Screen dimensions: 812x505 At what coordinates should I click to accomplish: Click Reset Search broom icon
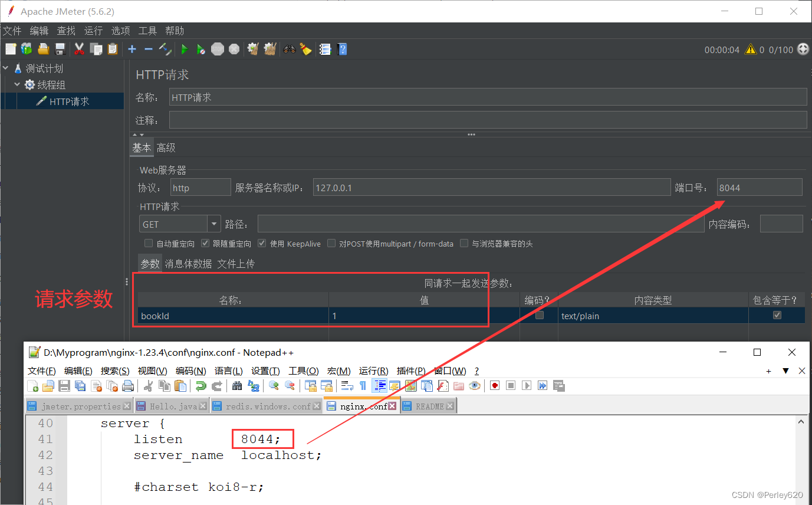305,50
